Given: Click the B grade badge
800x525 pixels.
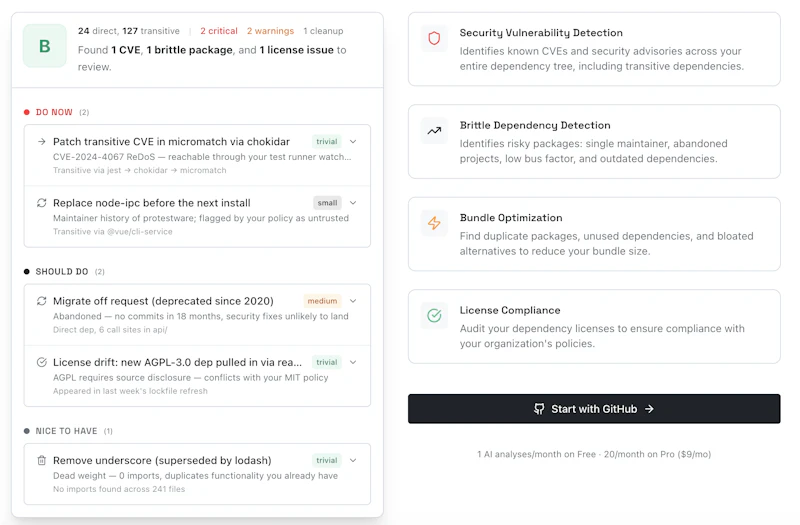Looking at the screenshot, I should point(45,46).
